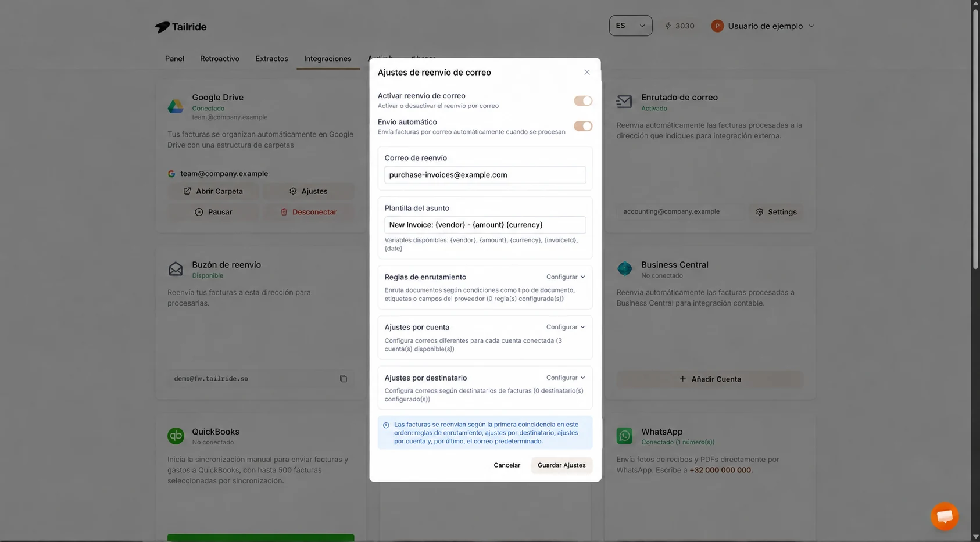Viewport: 980px width, 542px height.
Task: Click the QuickBooks logo icon
Action: click(176, 435)
